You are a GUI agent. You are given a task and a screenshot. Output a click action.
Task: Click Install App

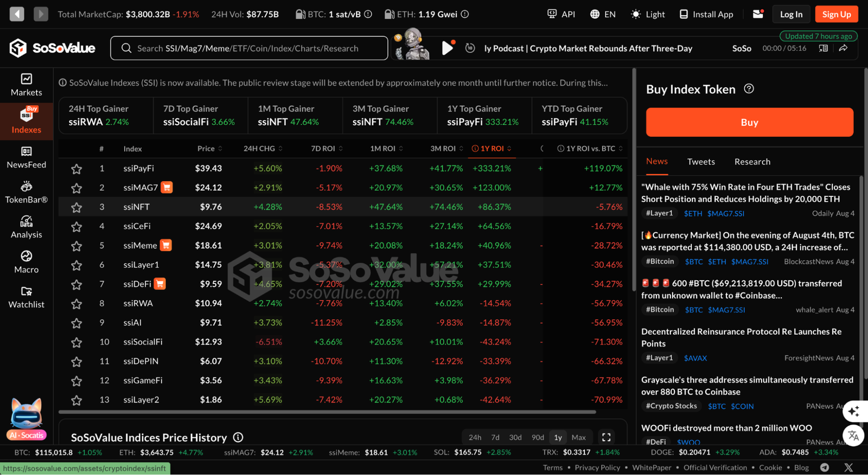(706, 14)
